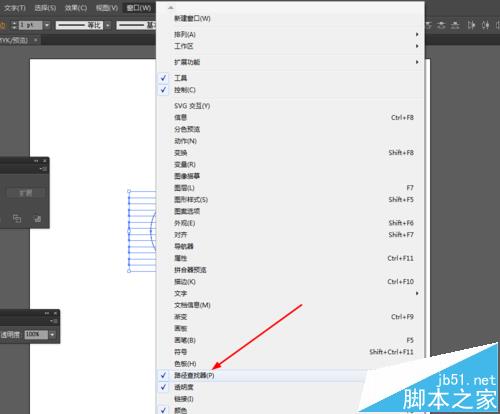Toggle the 路径查找器(P) Pathfinder panel

290,375
